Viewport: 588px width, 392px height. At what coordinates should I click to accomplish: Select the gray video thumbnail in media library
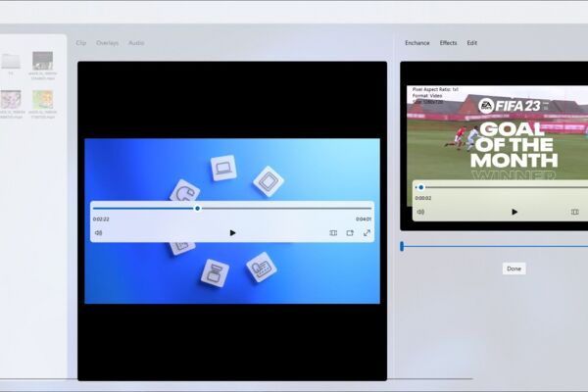click(x=42, y=61)
